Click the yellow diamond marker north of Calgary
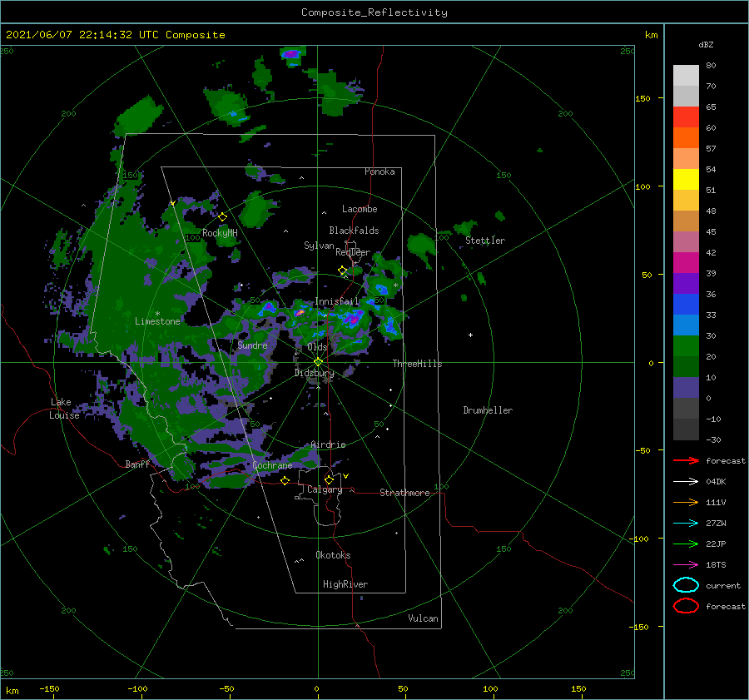The image size is (749, 700). (x=329, y=479)
